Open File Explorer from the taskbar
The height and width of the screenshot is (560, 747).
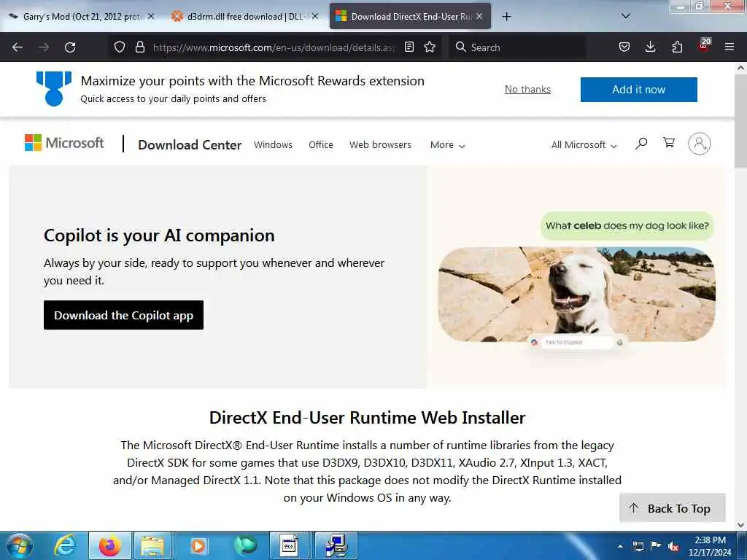pyautogui.click(x=152, y=545)
